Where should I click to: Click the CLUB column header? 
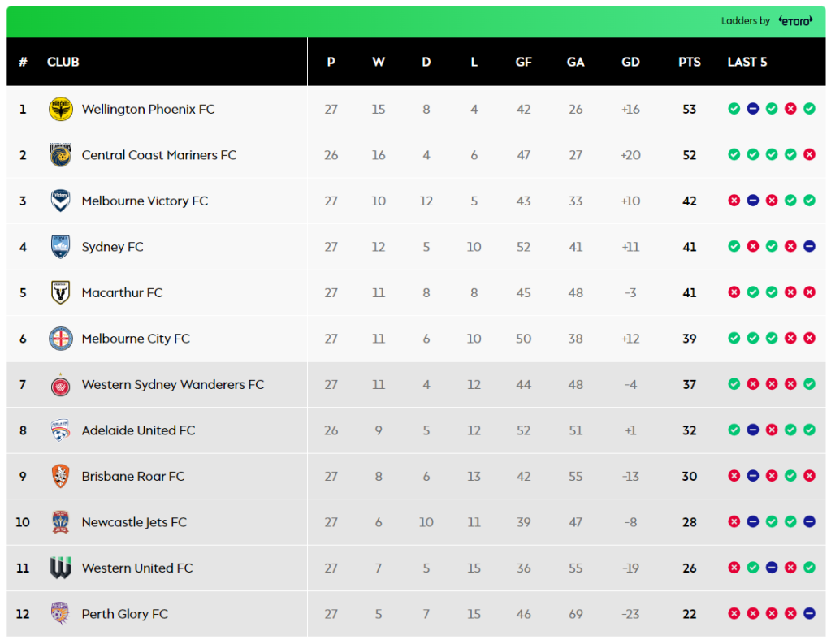pyautogui.click(x=63, y=62)
